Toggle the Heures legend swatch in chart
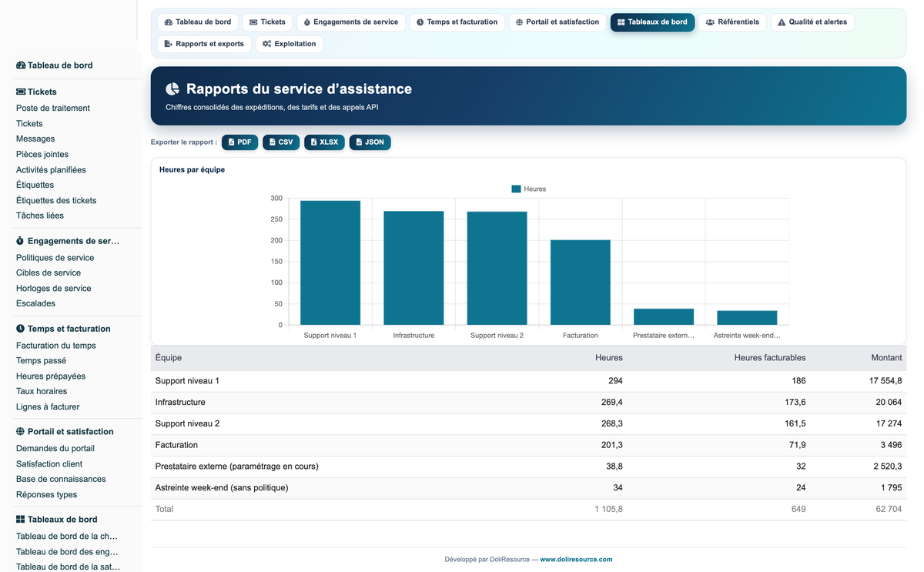The image size is (924, 572). (516, 189)
